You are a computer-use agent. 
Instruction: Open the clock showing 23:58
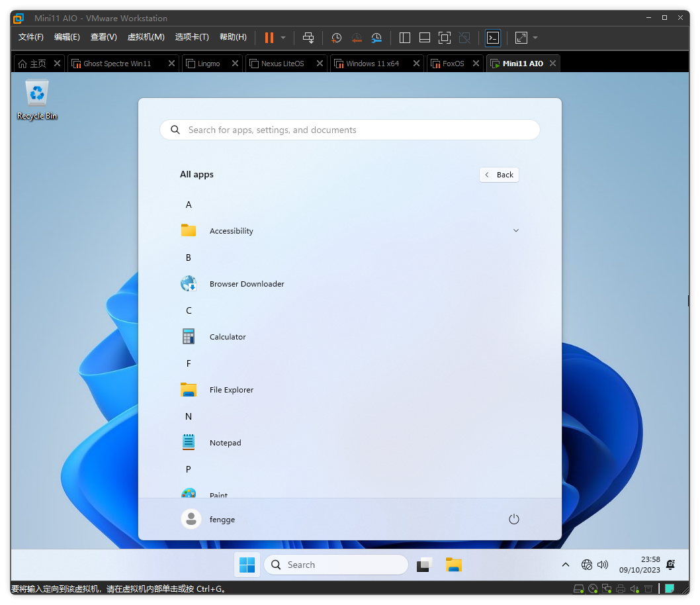click(639, 565)
